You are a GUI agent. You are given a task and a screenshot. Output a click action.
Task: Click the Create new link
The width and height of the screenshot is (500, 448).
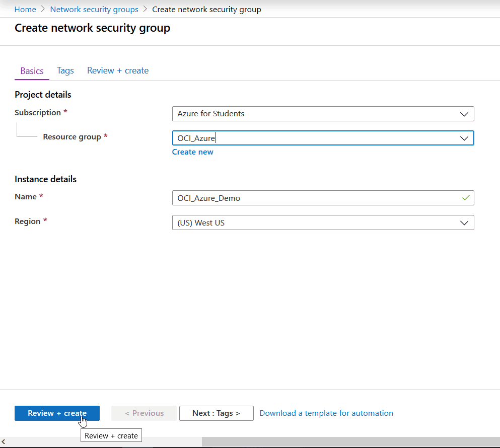192,152
